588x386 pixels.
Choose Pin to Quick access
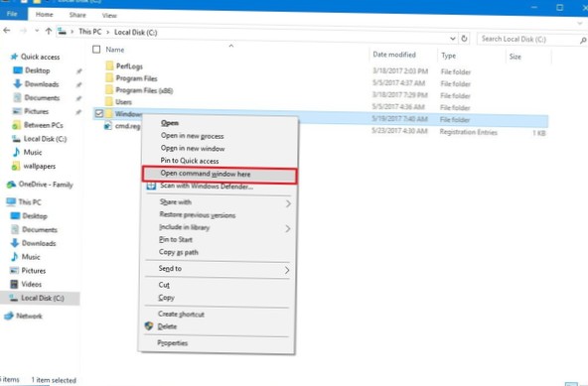(x=190, y=161)
